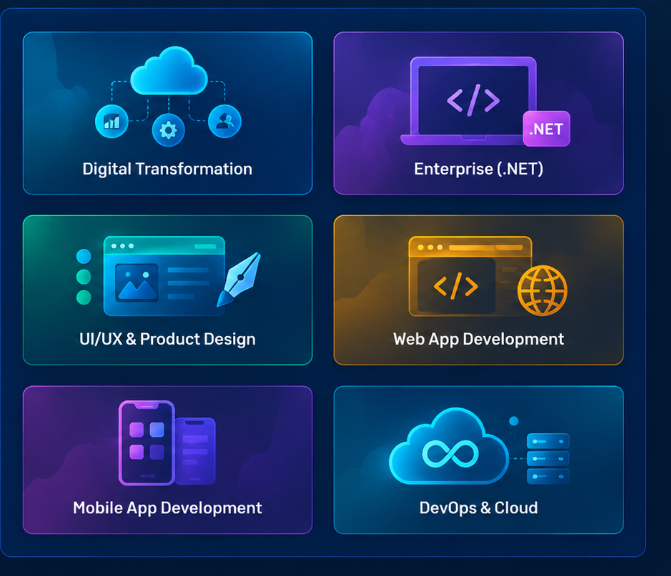Click the users circle in Digital Transformation card

[225, 121]
